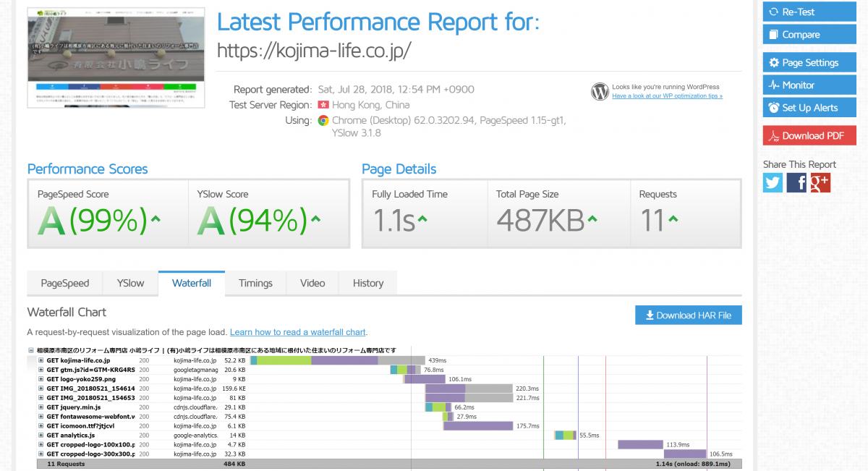View the History tab
Image resolution: width=868 pixels, height=471 pixels.
368,283
